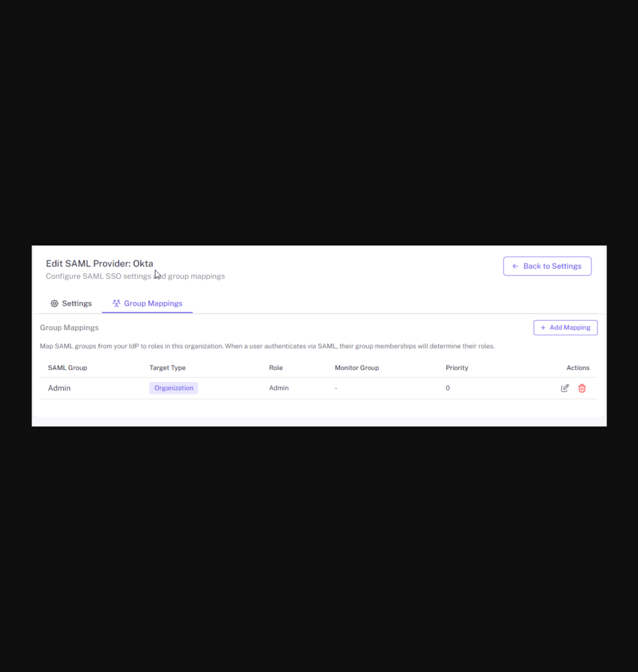Click the Back to Settings button
Screen dimensions: 638x672
(547, 266)
